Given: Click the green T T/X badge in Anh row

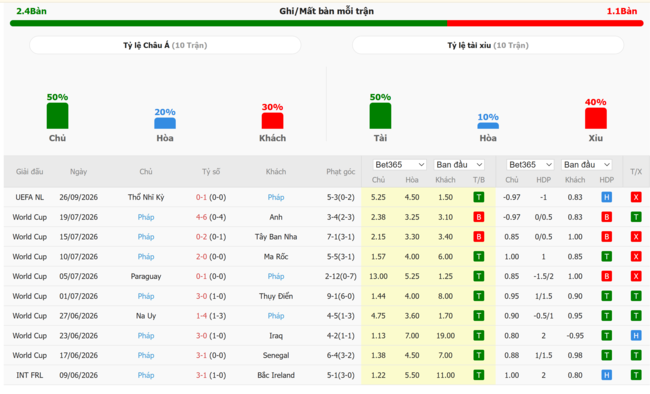Looking at the screenshot, I should [x=636, y=217].
